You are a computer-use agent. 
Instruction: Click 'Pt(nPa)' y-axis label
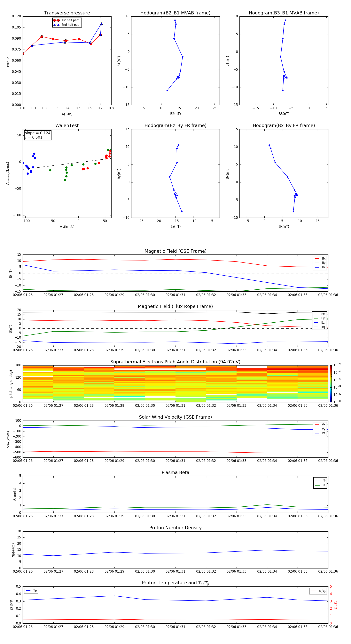coord(8,61)
